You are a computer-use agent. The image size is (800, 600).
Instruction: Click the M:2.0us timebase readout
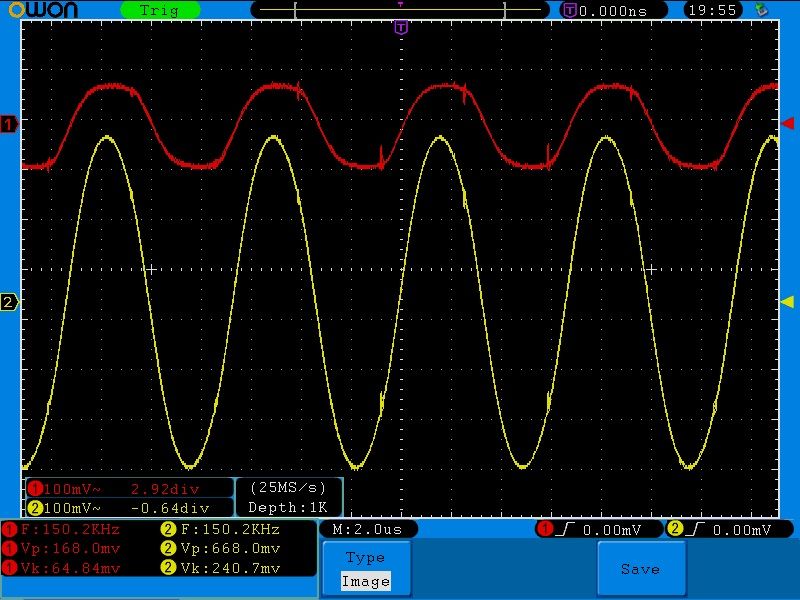tap(367, 529)
